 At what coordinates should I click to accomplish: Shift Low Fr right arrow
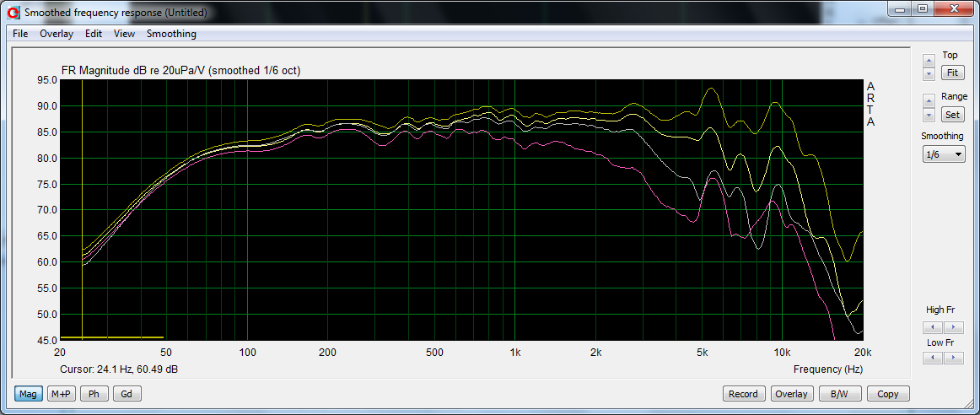[x=954, y=358]
